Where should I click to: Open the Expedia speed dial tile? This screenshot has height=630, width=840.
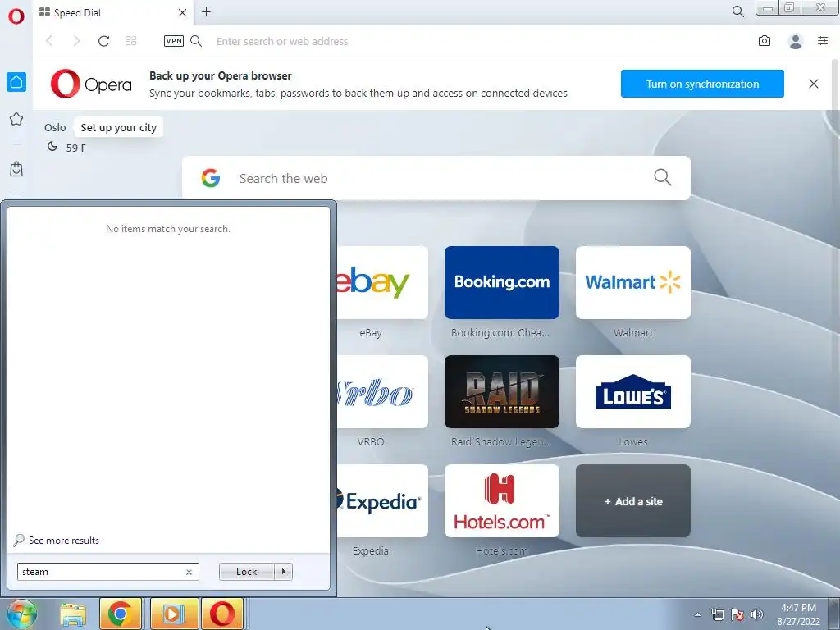coord(382,501)
